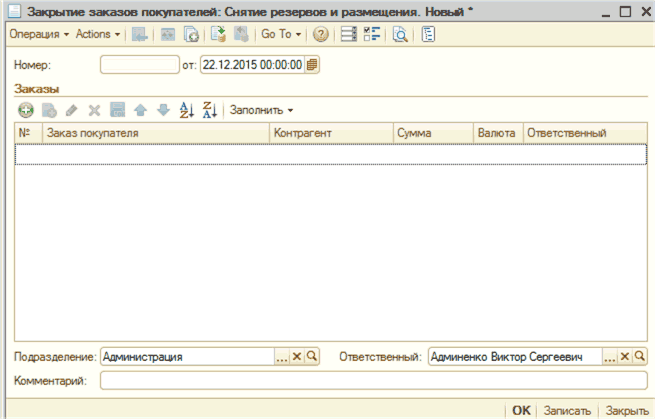The height and width of the screenshot is (419, 655).
Task: Open the Операция menu
Action: (x=39, y=34)
